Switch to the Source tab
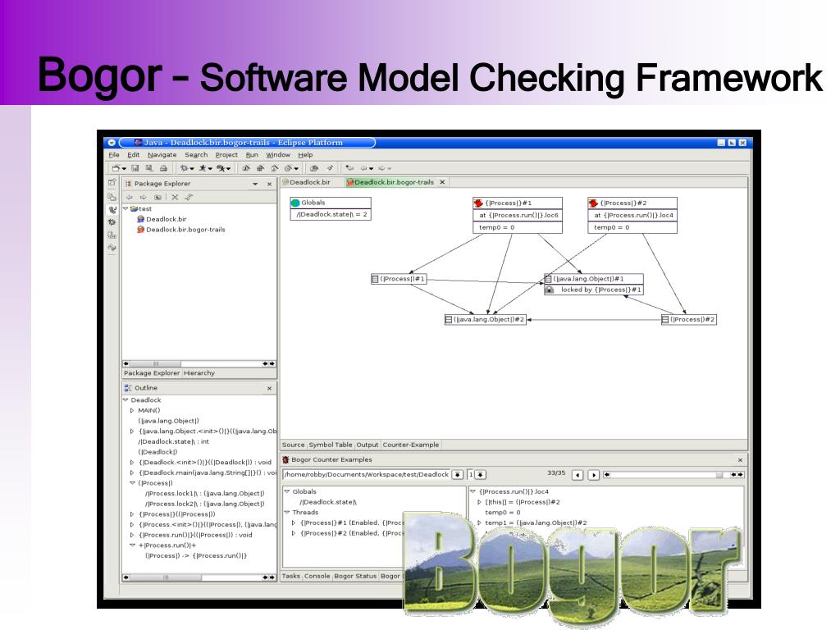Viewport: 840px width, 630px height. pyautogui.click(x=293, y=445)
